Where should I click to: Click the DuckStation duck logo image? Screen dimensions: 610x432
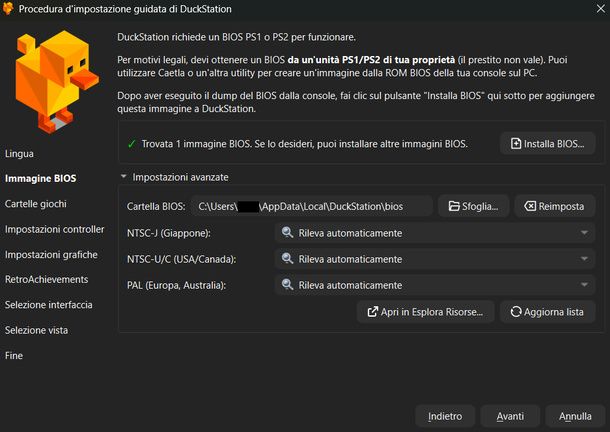coord(57,81)
